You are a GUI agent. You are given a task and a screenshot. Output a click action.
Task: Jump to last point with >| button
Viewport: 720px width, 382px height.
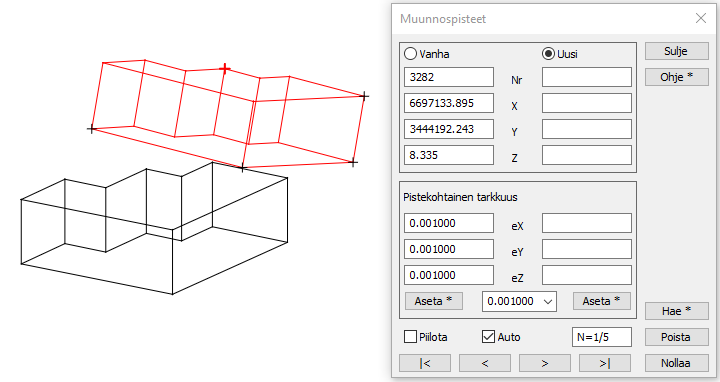605,363
